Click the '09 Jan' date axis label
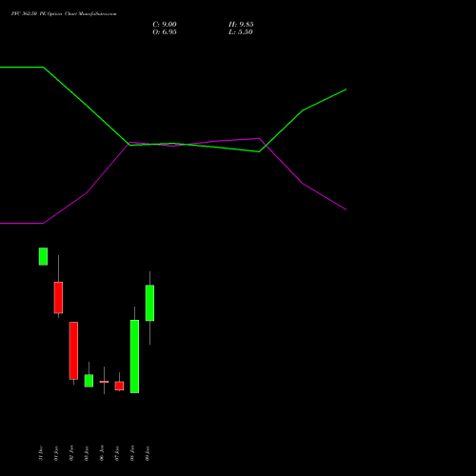This screenshot has height=476, width=476. pos(148,453)
